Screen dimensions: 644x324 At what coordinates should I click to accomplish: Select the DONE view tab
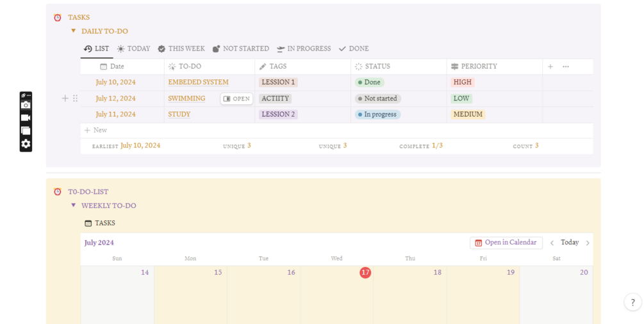click(354, 49)
